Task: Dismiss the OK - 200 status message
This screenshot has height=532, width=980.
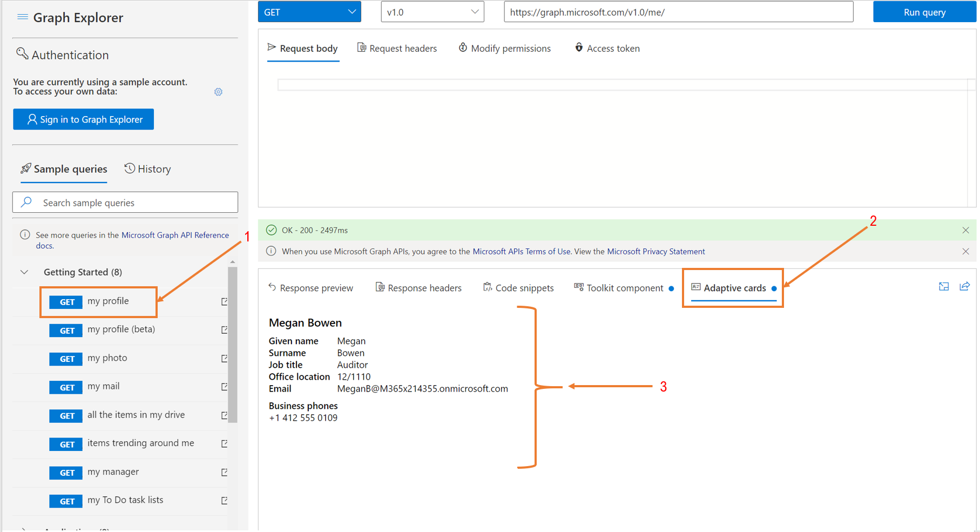Action: 965,230
